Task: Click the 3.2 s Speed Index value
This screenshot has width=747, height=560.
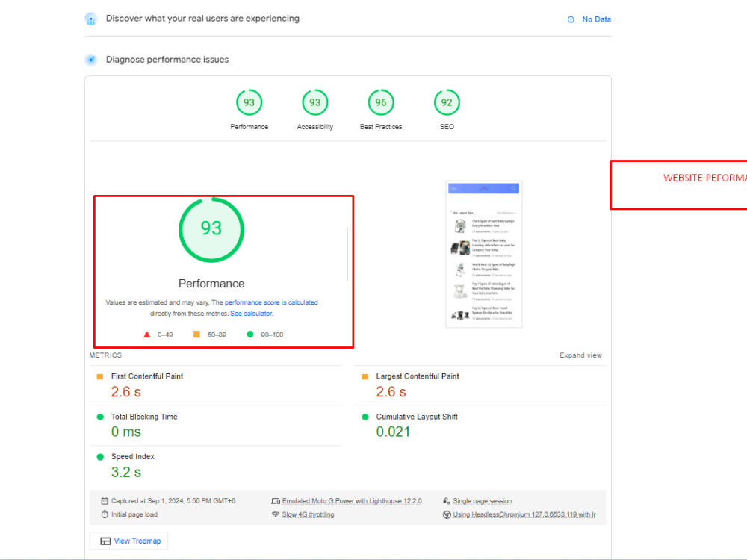Action: 125,473
